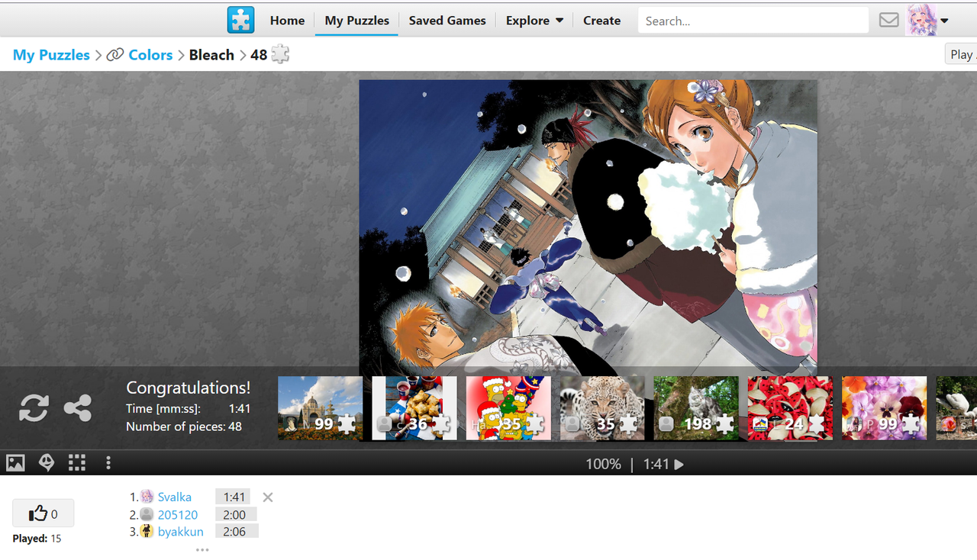Screen dimensions: 977x560
Task: Open the Colors album breadcrumb link
Action: 150,55
